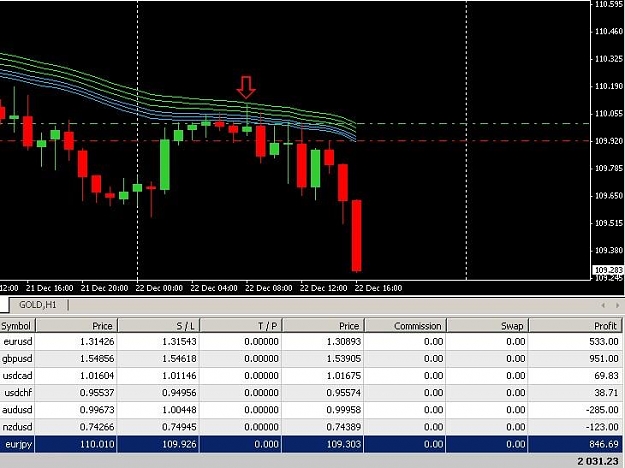Sort by the Commission column header

(x=405, y=326)
